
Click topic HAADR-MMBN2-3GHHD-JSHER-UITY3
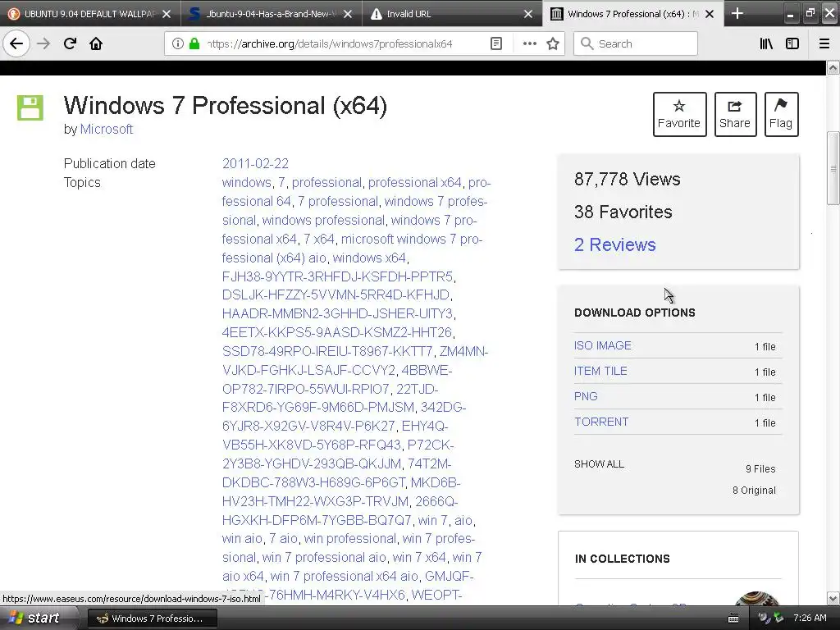point(337,313)
